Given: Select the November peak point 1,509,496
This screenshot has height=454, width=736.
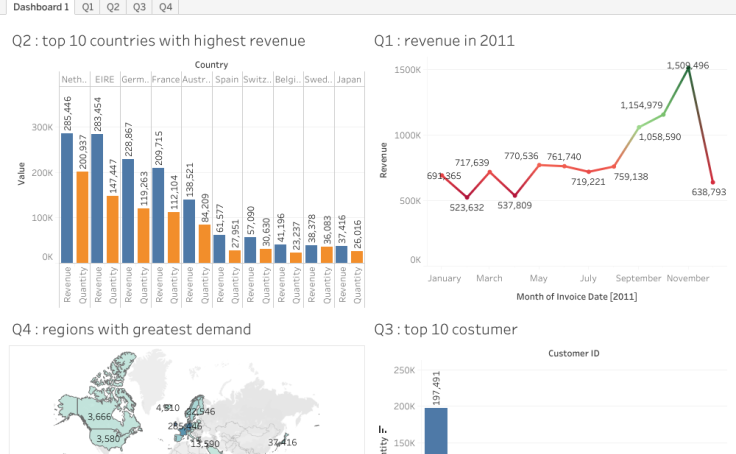Looking at the screenshot, I should click(689, 68).
